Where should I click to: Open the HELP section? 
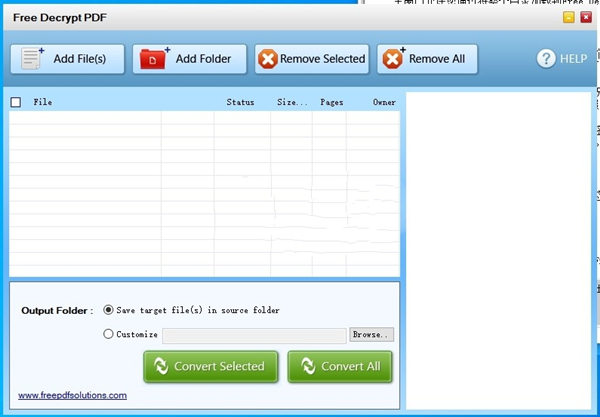click(562, 59)
